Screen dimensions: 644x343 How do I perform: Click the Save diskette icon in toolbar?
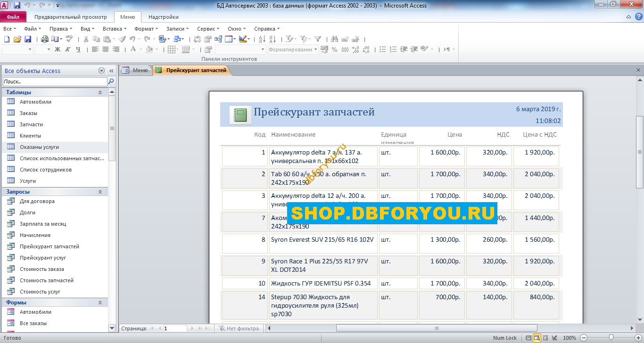(28, 39)
